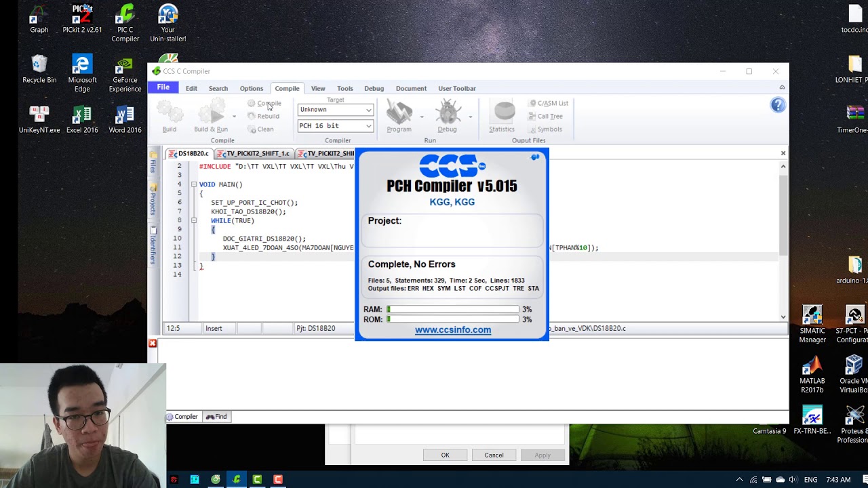
Task: Click the ROM usage bar
Action: coord(453,319)
